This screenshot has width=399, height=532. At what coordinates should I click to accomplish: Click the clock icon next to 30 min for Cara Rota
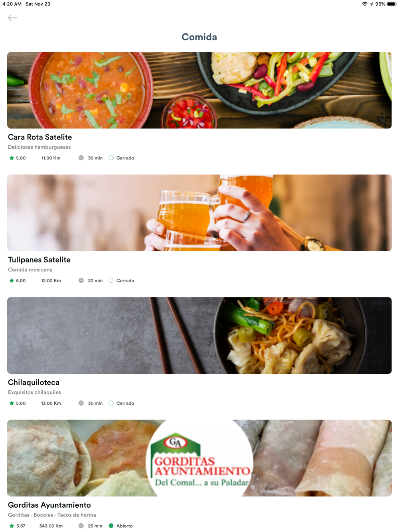point(81,158)
